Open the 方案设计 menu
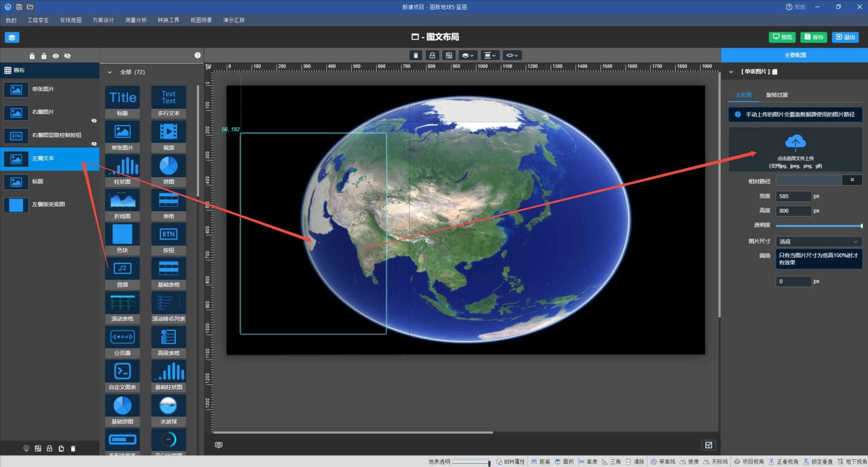Image resolution: width=868 pixels, height=467 pixels. (x=103, y=20)
